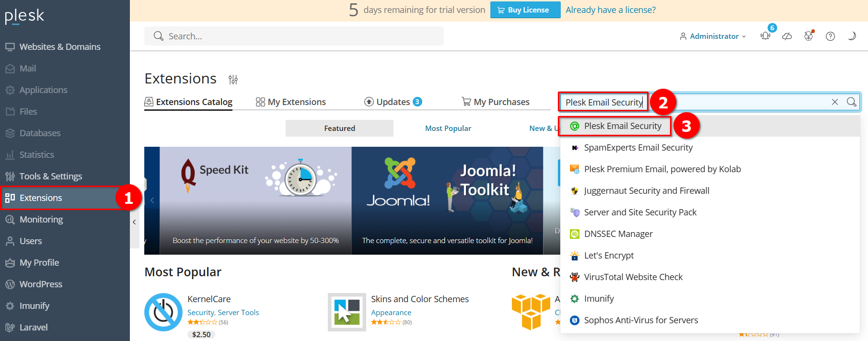Screen dimensions: 868x341
Task: Focus the main Search field at the top
Action: [x=294, y=36]
